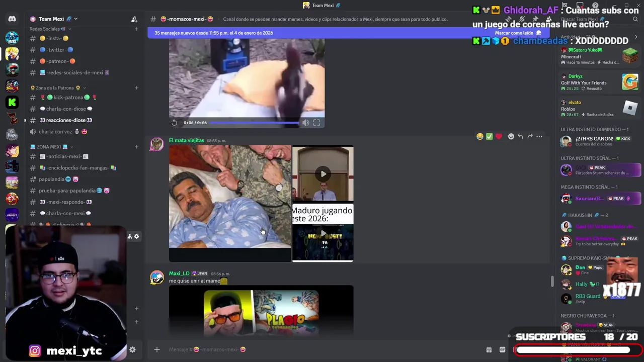The height and width of the screenshot is (362, 644).
Task: Add channel to Redes Sociales category
Action: click(136, 29)
